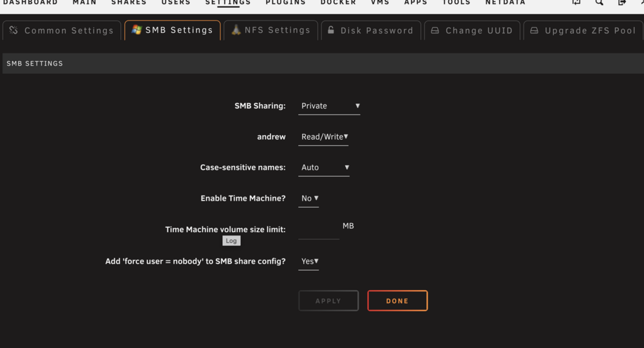Open the SMB Sharing dropdown set to Private
Screen dimensions: 644x348
[x=329, y=106]
